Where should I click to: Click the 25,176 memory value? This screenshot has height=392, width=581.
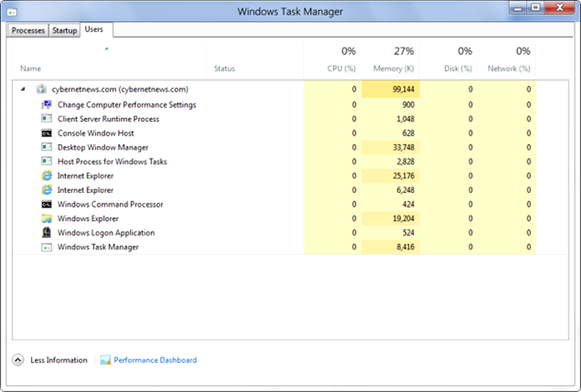point(404,176)
